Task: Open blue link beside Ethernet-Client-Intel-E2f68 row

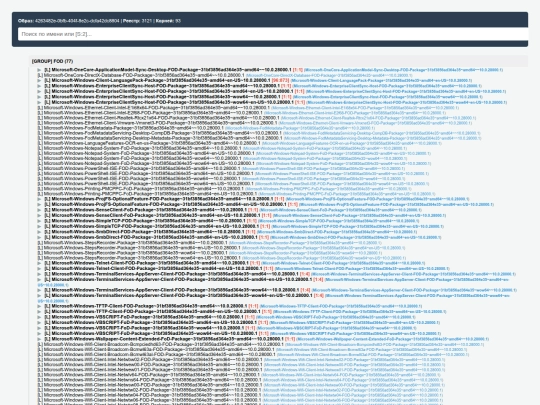Action: click(355, 113)
